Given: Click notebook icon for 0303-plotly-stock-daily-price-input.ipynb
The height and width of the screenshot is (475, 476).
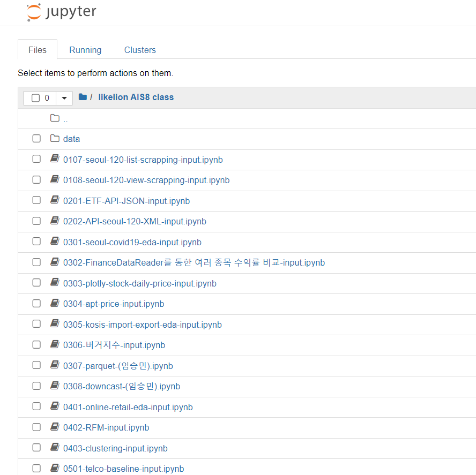Looking at the screenshot, I should [55, 282].
